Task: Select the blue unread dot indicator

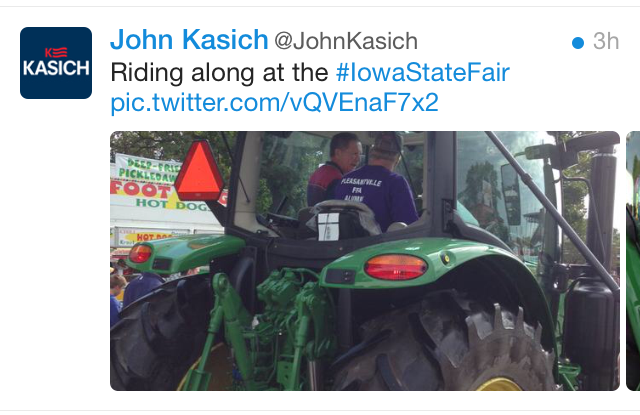Action: tap(578, 42)
